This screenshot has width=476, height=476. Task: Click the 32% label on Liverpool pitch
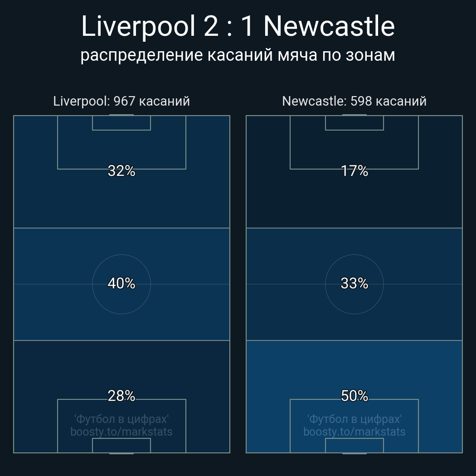tap(121, 171)
